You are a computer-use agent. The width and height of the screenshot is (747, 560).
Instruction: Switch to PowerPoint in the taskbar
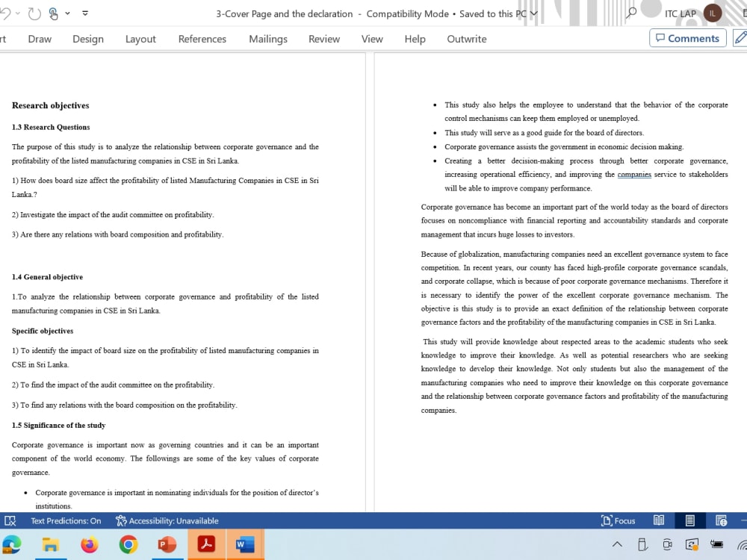pyautogui.click(x=167, y=544)
